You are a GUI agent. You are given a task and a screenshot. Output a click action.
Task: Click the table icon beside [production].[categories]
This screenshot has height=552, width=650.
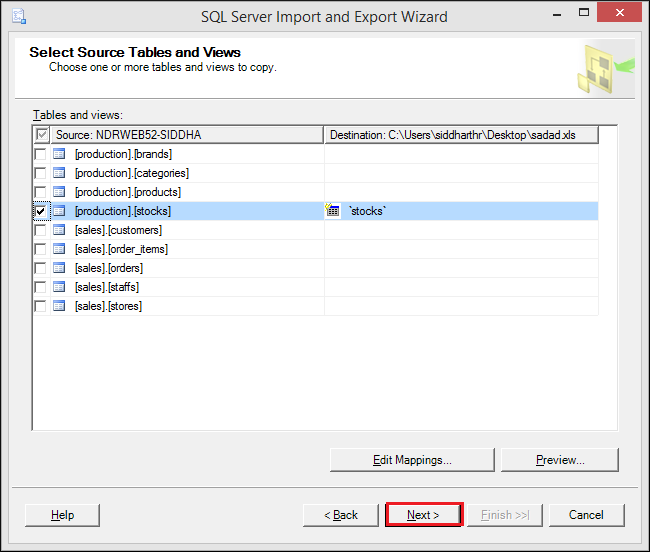pos(59,173)
